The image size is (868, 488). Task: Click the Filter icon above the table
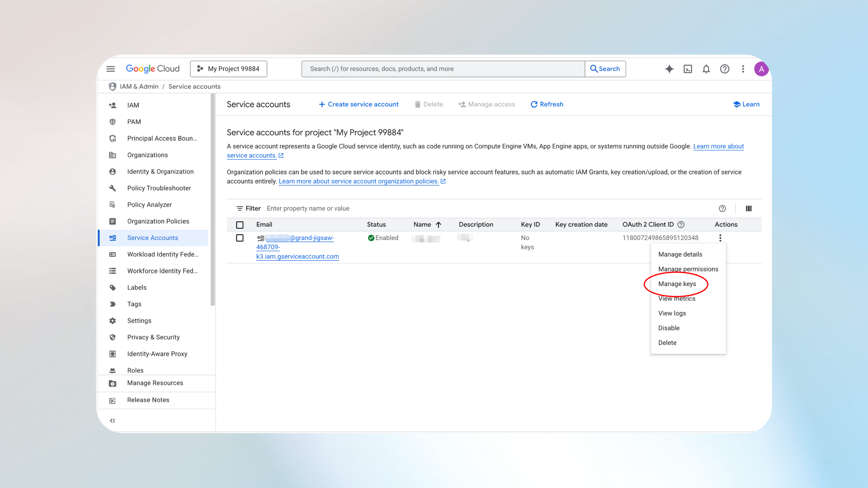tap(240, 208)
